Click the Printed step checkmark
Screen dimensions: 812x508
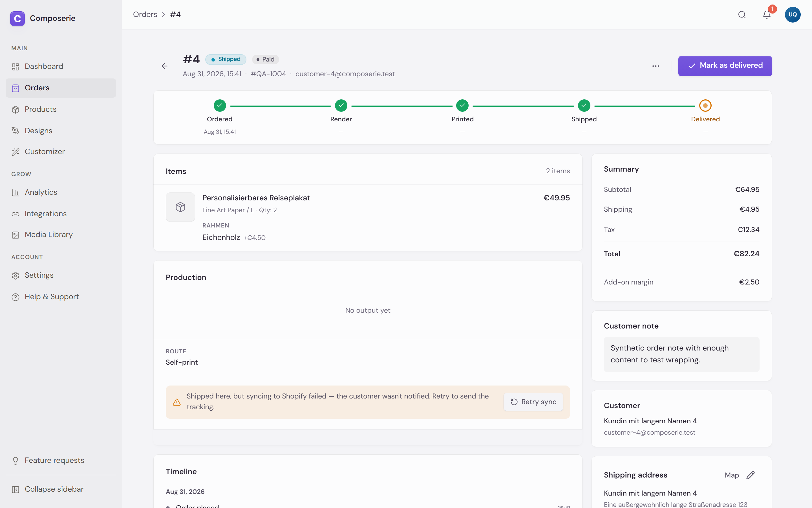click(462, 106)
